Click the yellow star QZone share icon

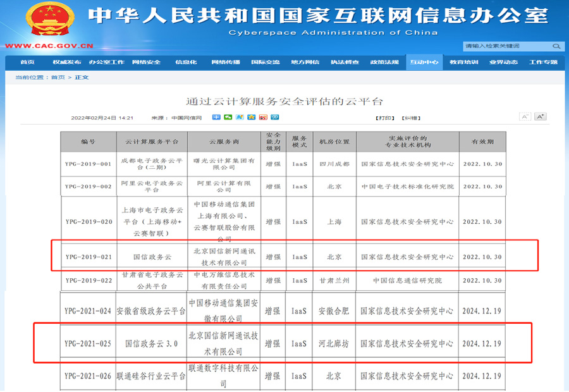pos(252,118)
